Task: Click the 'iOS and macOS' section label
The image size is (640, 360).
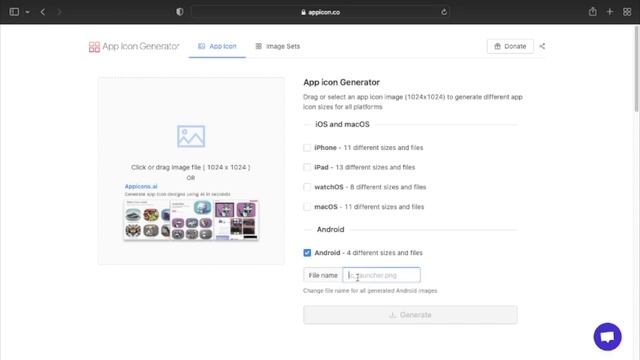Action: coord(342,124)
